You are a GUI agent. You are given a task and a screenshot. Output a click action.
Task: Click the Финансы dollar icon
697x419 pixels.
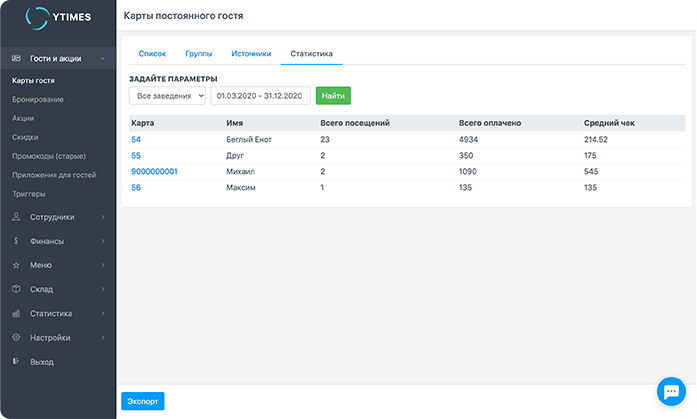click(x=16, y=241)
